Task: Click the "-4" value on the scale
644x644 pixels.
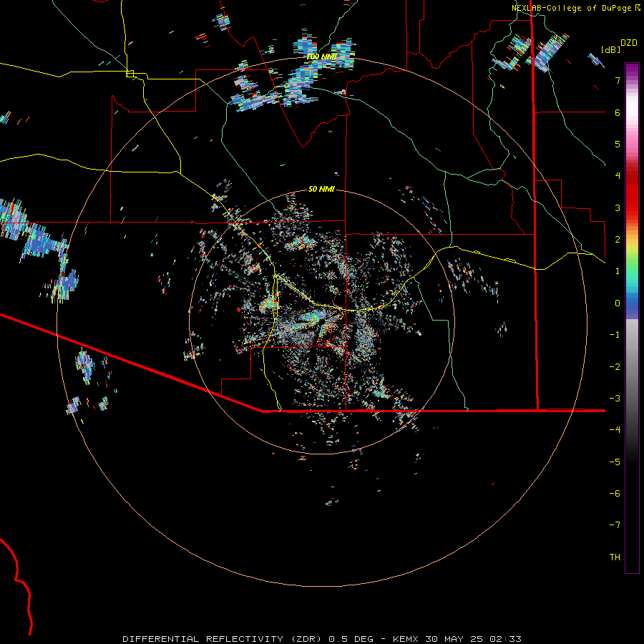Action: click(x=615, y=430)
